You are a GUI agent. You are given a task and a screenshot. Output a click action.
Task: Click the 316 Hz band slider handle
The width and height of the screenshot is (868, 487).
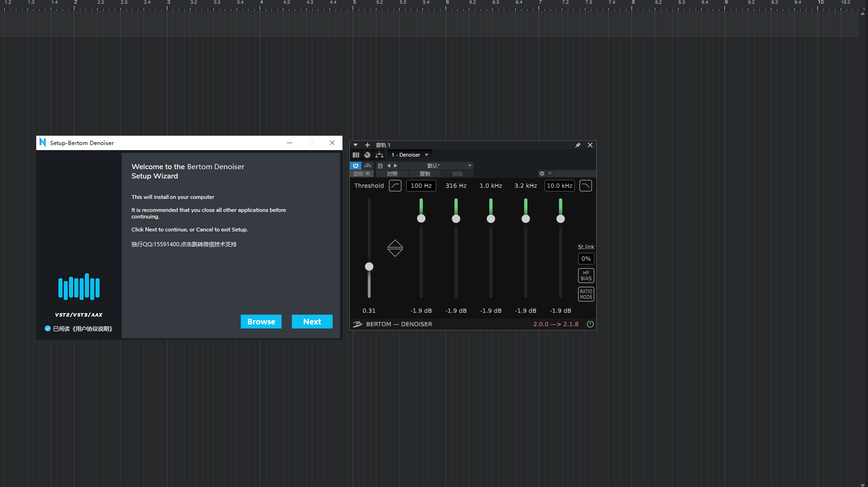pyautogui.click(x=456, y=218)
